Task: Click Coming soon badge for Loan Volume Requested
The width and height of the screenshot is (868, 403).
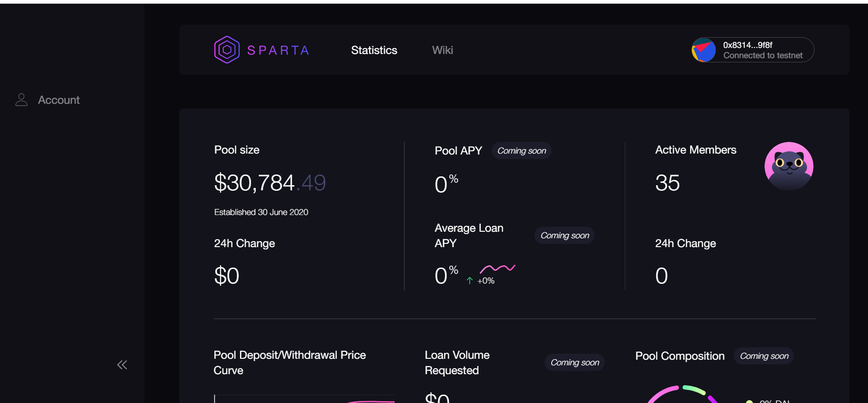Action: coord(575,363)
